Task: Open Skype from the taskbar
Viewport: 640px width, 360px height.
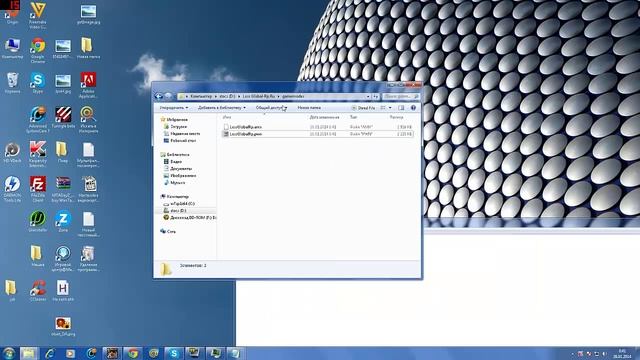Action: pyautogui.click(x=174, y=353)
